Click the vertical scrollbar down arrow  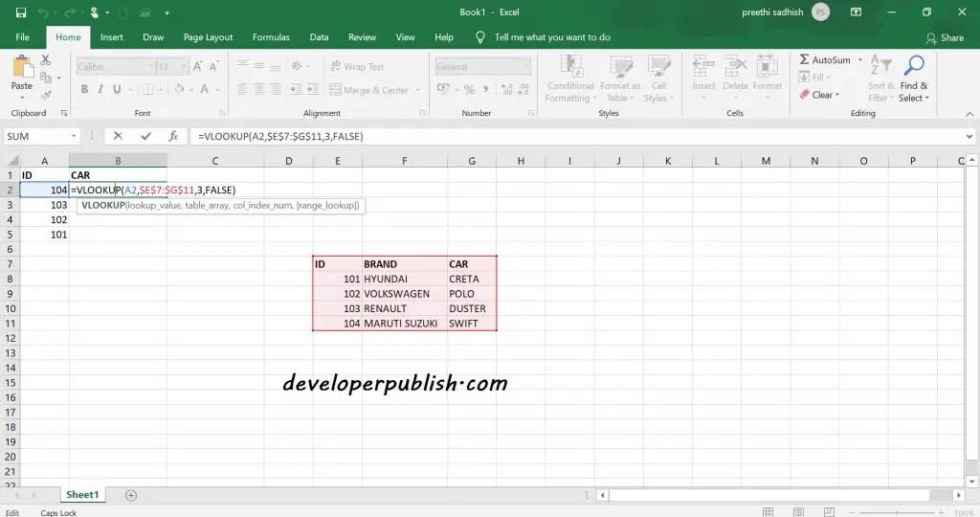click(x=972, y=482)
